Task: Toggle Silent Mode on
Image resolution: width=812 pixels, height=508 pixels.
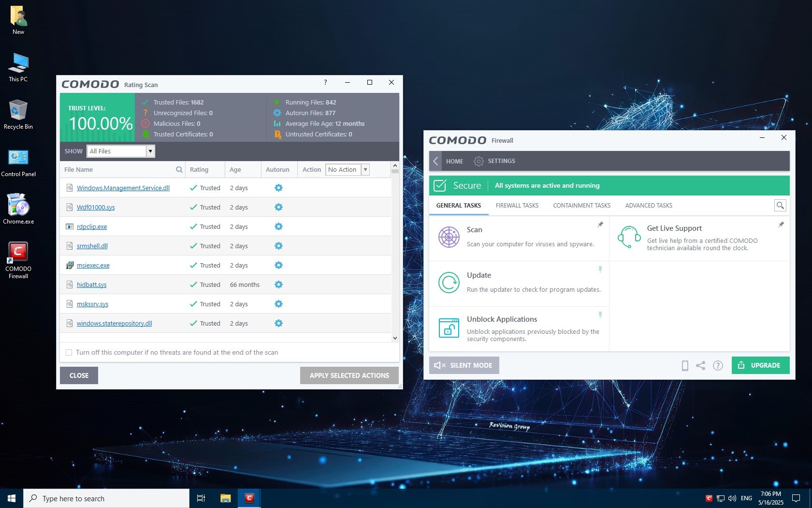Action: [464, 365]
